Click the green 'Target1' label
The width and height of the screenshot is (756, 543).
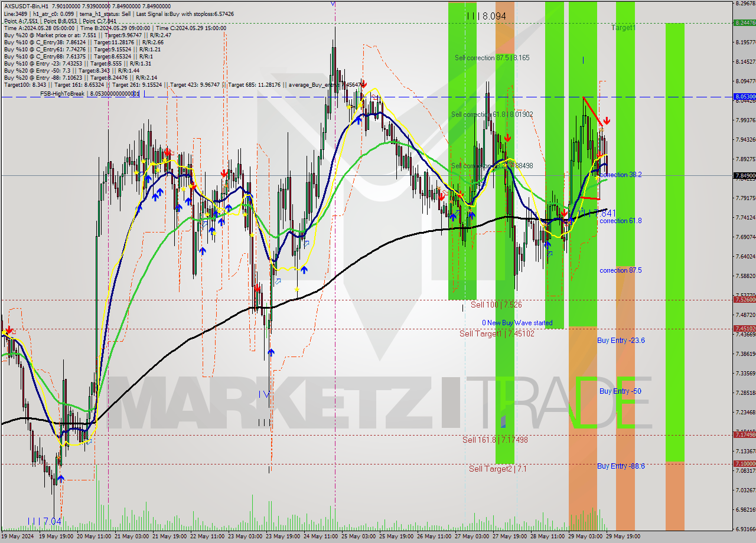coord(623,28)
